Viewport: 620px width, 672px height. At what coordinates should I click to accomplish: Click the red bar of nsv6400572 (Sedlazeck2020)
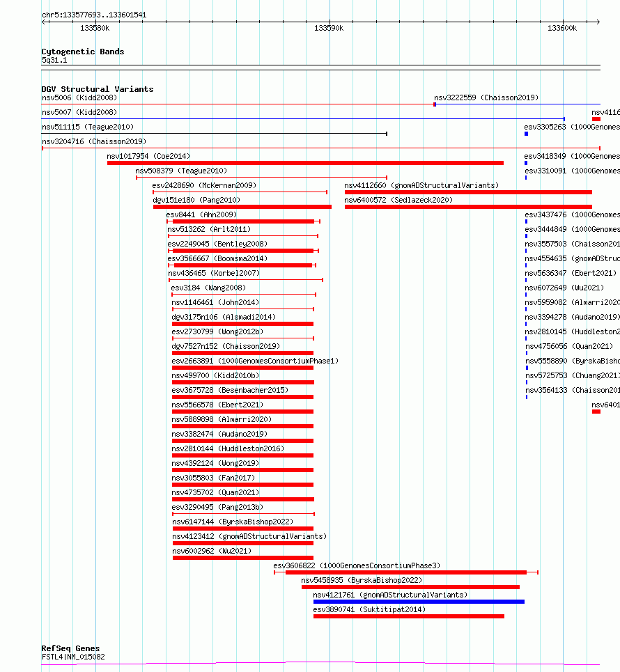468,207
